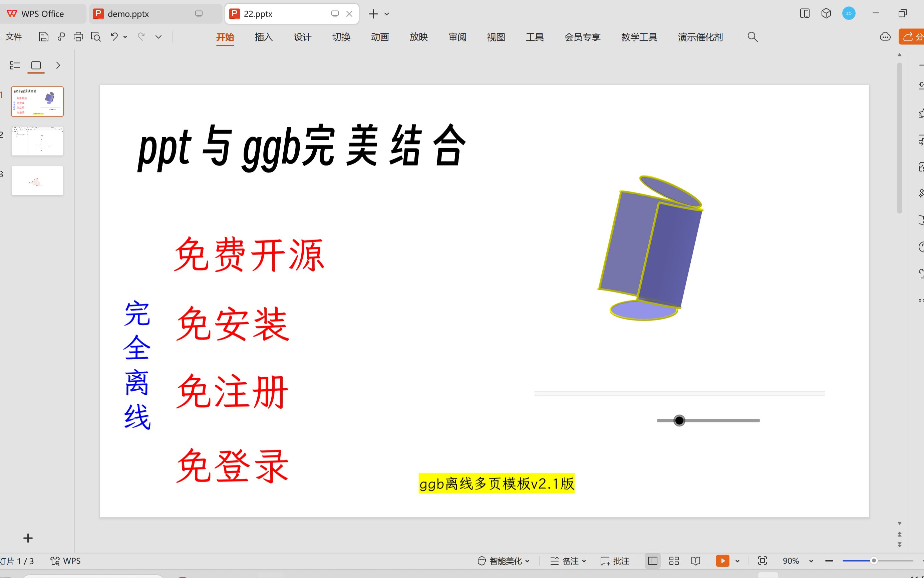924x578 pixels.
Task: Add a new slide with plus icon
Action: click(28, 538)
